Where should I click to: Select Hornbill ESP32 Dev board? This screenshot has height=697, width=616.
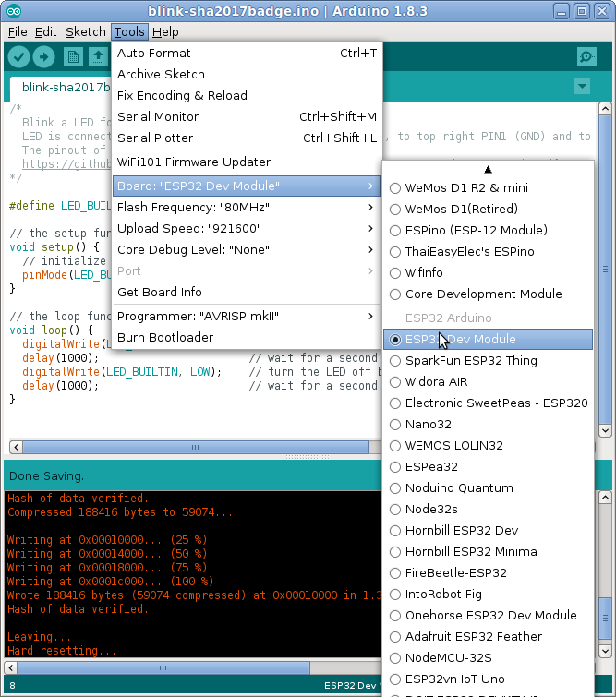pos(488,531)
